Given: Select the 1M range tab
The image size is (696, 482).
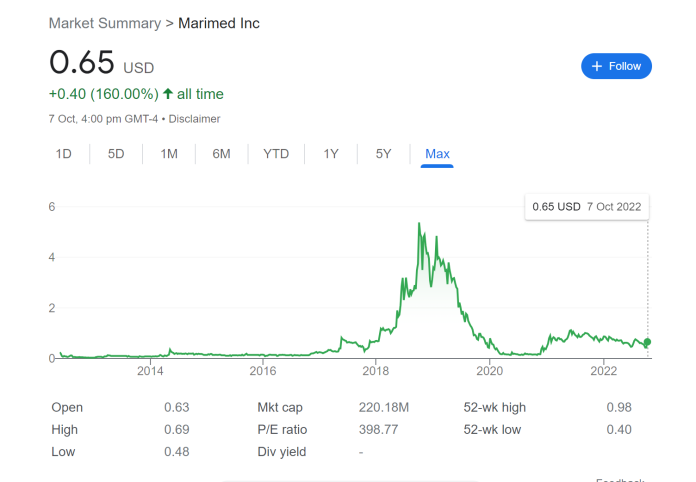Looking at the screenshot, I should pyautogui.click(x=169, y=154).
